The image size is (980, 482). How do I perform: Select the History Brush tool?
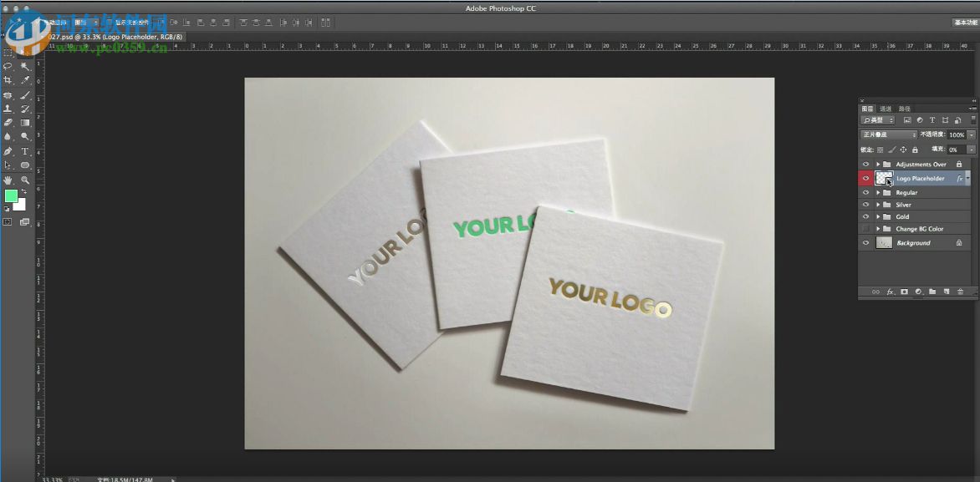click(x=25, y=109)
